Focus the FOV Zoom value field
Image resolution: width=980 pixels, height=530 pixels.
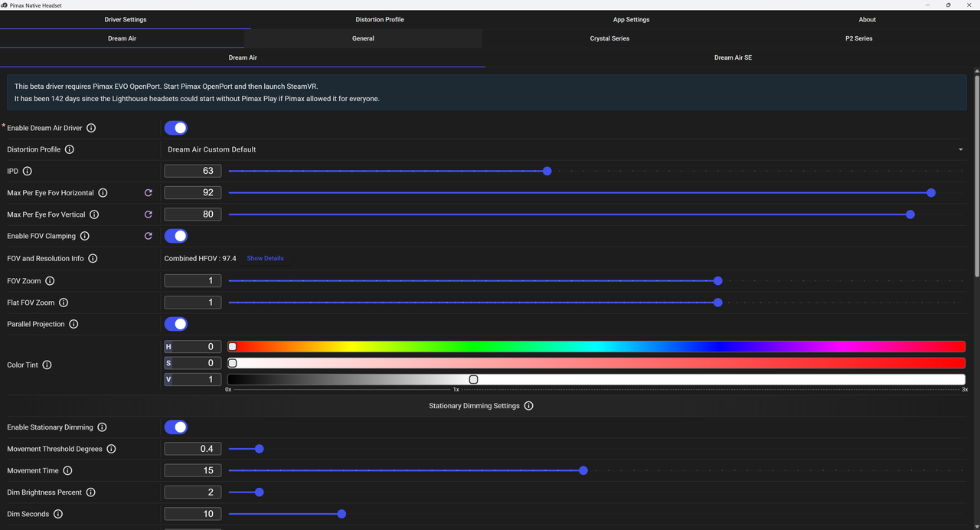(x=193, y=281)
